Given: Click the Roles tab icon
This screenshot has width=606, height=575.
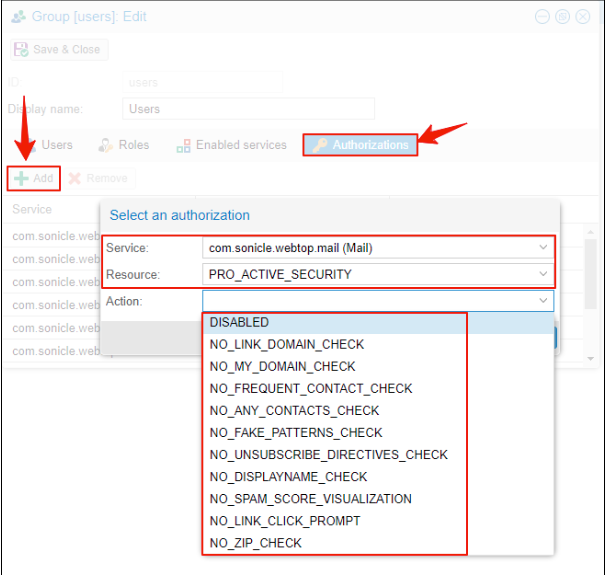Looking at the screenshot, I should [105, 145].
